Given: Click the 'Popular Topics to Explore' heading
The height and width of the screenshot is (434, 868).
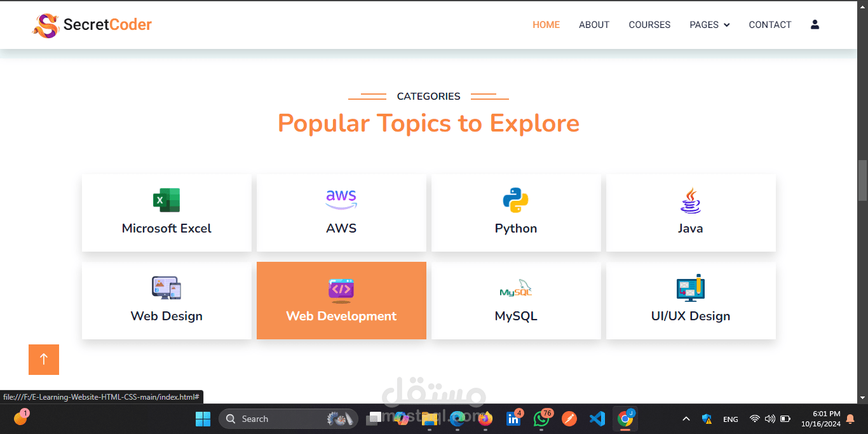Looking at the screenshot, I should 429,123.
